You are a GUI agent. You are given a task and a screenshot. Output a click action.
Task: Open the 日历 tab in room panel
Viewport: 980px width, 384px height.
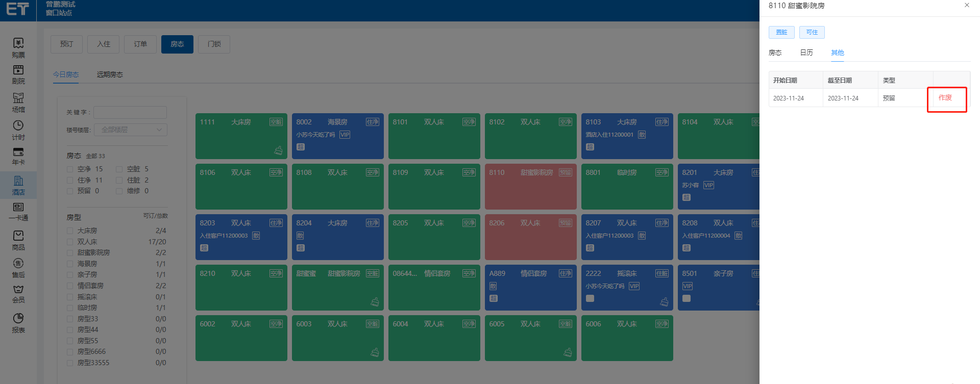[x=806, y=53]
